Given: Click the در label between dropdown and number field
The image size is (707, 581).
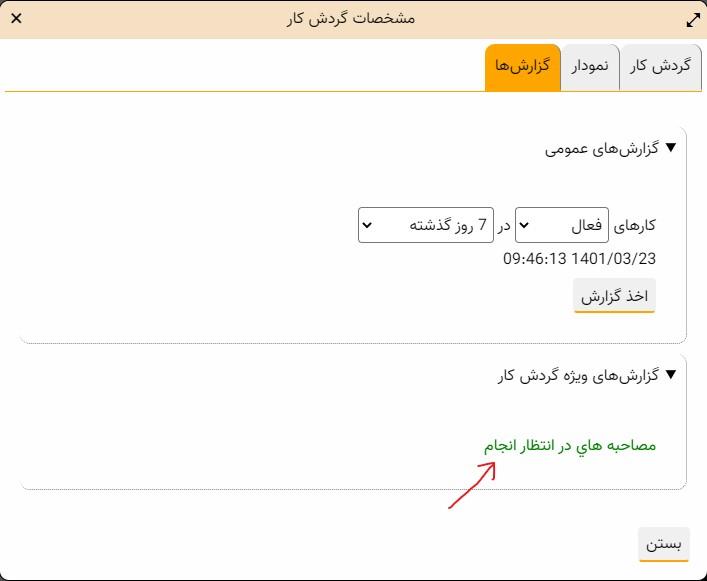Looking at the screenshot, I should (x=505, y=226).
